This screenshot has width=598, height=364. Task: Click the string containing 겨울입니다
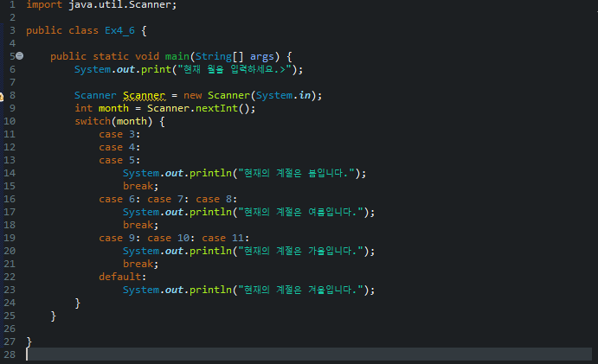[301, 290]
